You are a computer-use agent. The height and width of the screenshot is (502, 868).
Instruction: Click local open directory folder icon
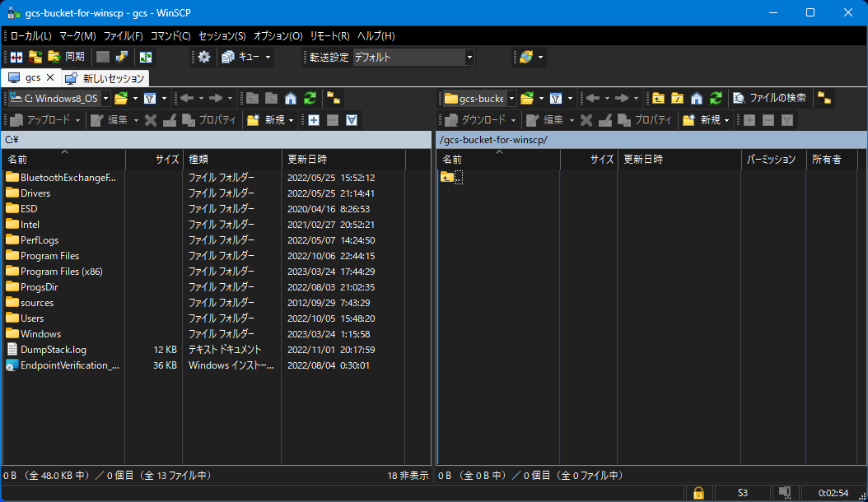[x=121, y=99]
